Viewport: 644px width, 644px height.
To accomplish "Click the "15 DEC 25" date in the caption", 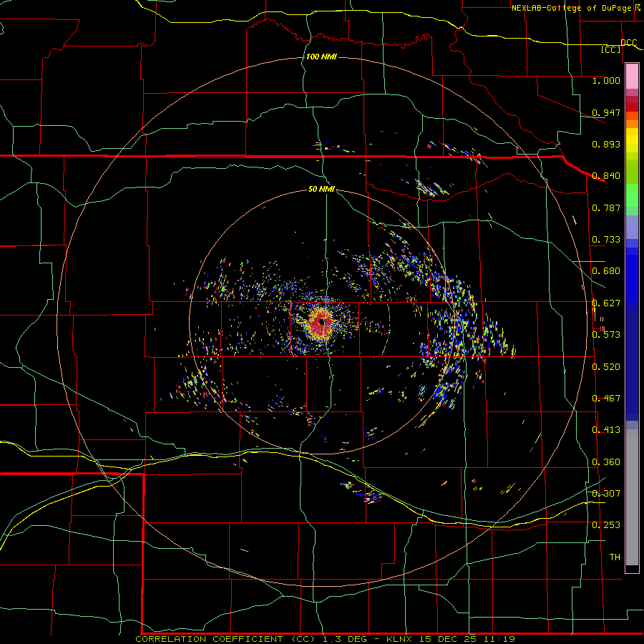I will [448, 639].
